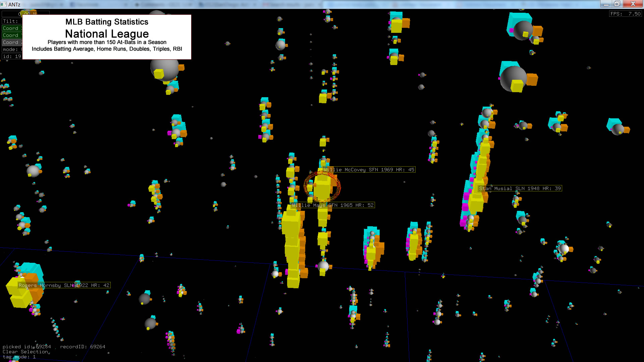The height and width of the screenshot is (362, 644).
Task: Click the ANTz application icon in title bar
Action: 3,4
